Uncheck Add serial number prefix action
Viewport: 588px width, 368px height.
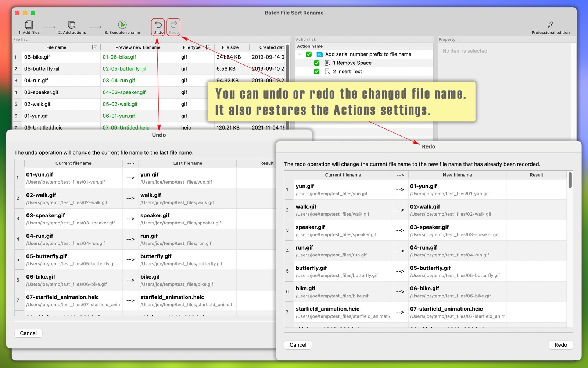click(309, 54)
